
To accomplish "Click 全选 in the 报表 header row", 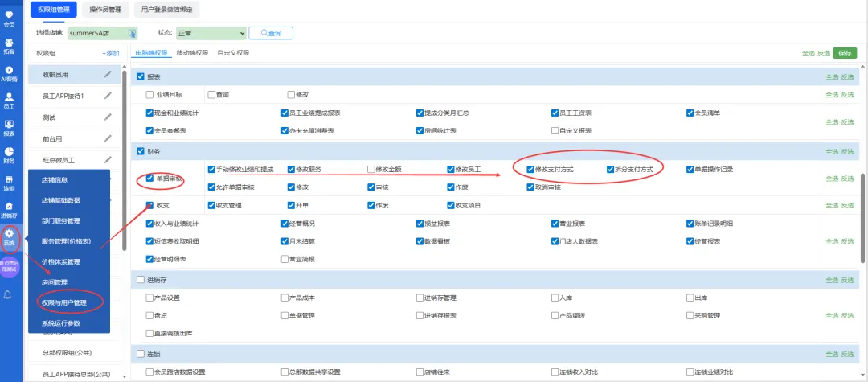I will 832,77.
